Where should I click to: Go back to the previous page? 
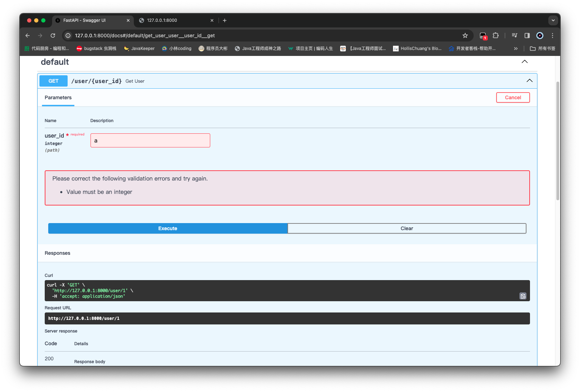coord(27,36)
